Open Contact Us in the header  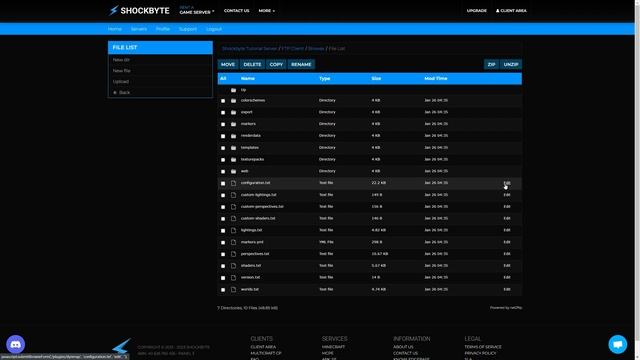pos(236,11)
